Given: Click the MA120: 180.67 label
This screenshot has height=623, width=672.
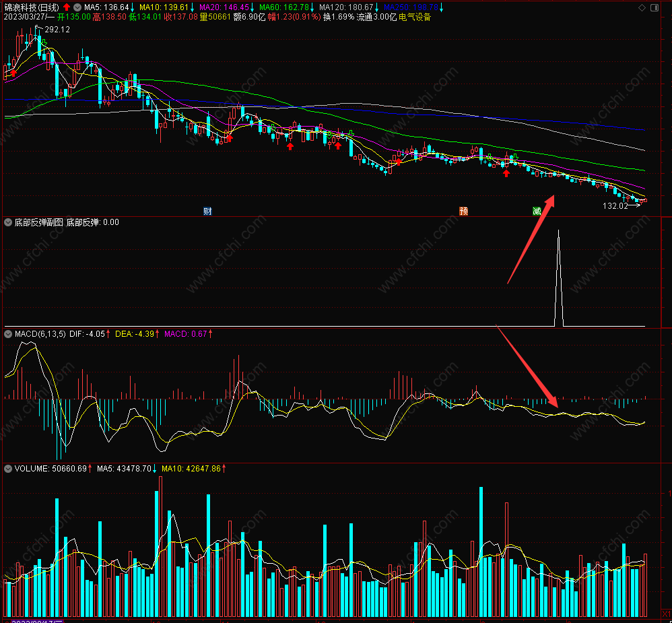Looking at the screenshot, I should click(x=346, y=7).
